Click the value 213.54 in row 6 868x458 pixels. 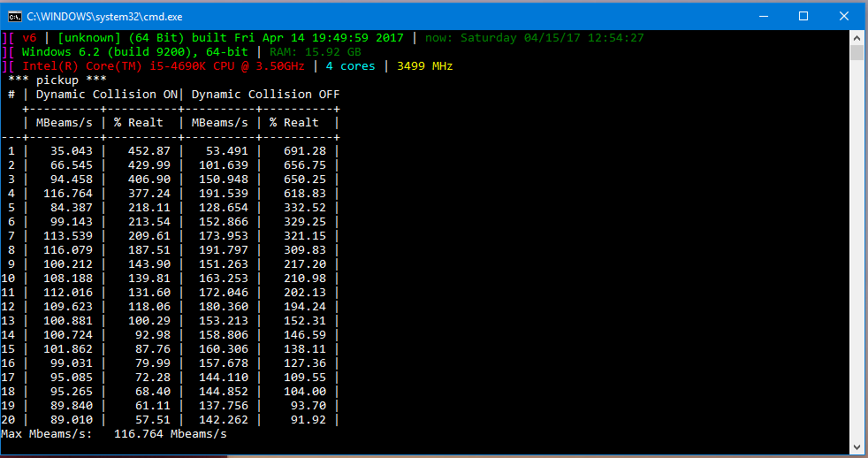coord(149,222)
